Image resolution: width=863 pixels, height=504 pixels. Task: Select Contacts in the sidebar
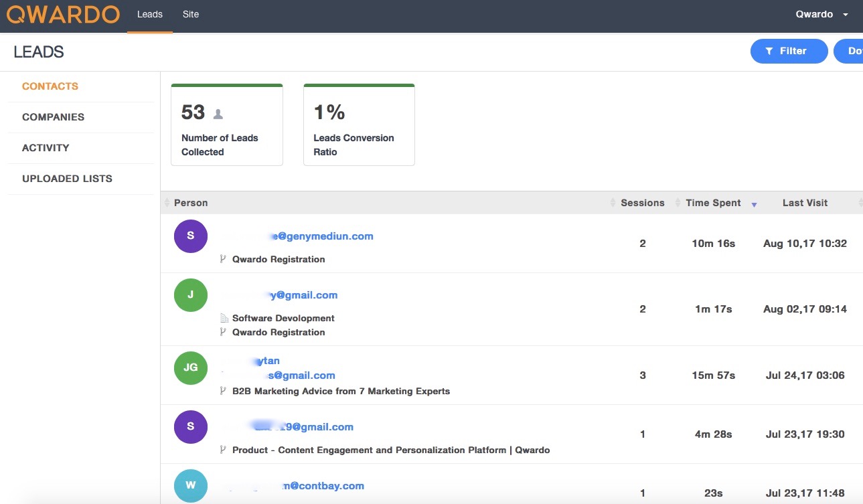point(50,86)
